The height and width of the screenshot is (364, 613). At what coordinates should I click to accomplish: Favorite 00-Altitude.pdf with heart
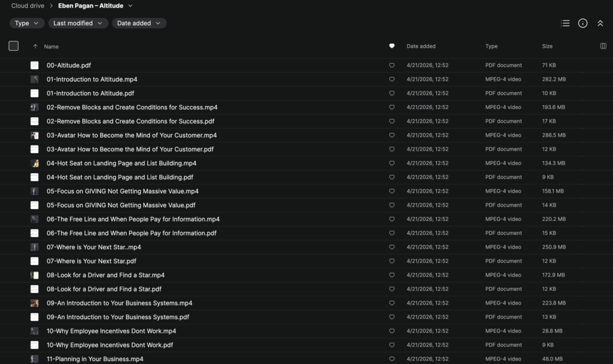coord(392,65)
